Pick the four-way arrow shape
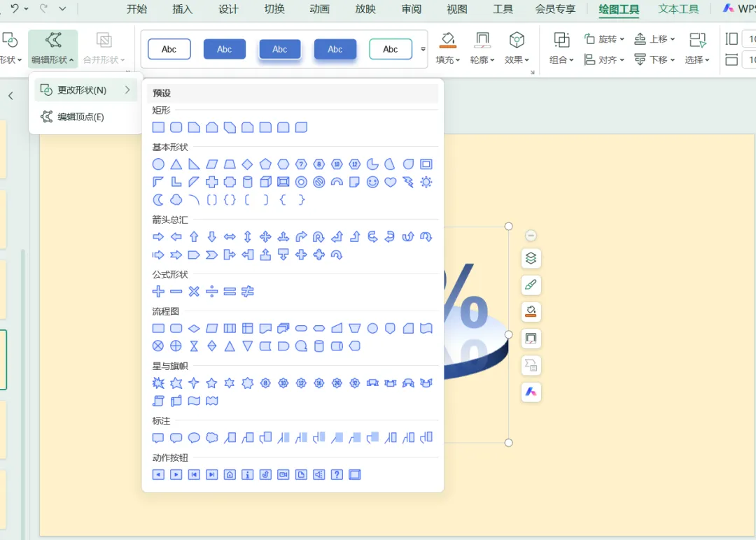The width and height of the screenshot is (756, 540). (x=265, y=236)
